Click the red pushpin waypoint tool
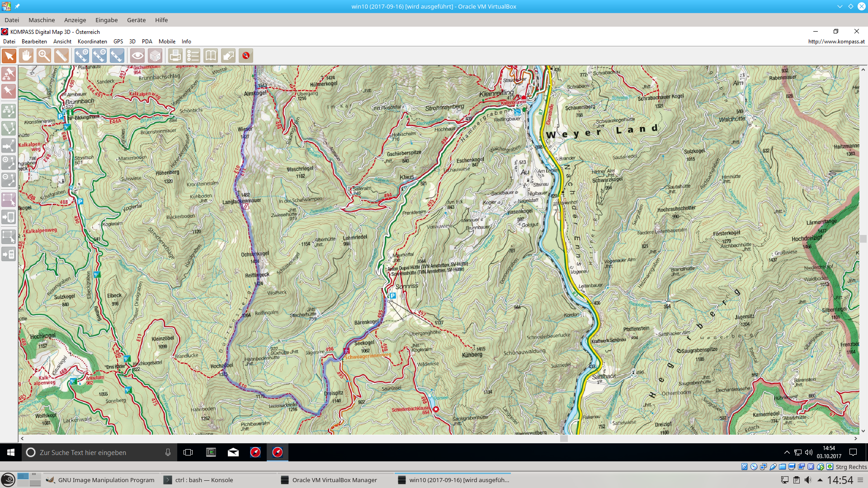The height and width of the screenshot is (488, 868). 9,91
